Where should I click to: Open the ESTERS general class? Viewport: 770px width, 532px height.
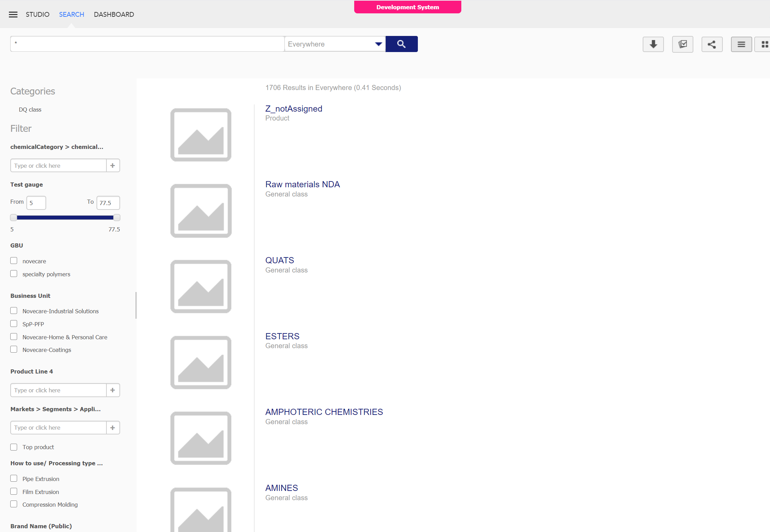click(x=282, y=336)
